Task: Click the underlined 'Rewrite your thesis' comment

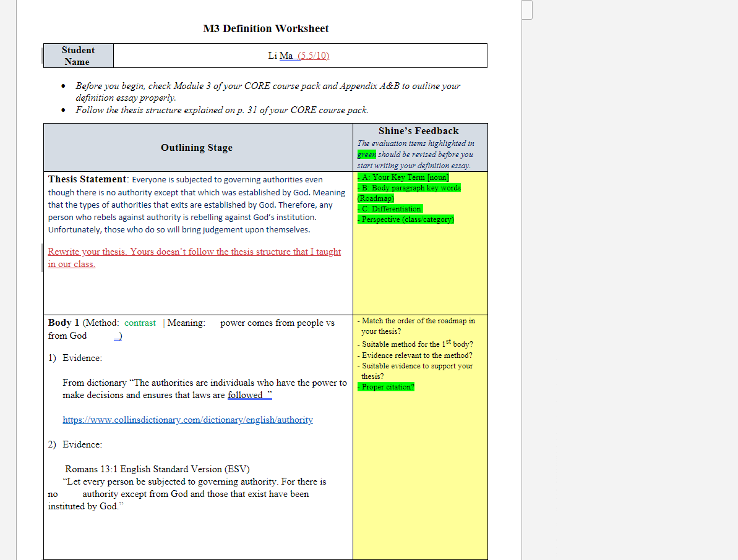Action: 194,258
